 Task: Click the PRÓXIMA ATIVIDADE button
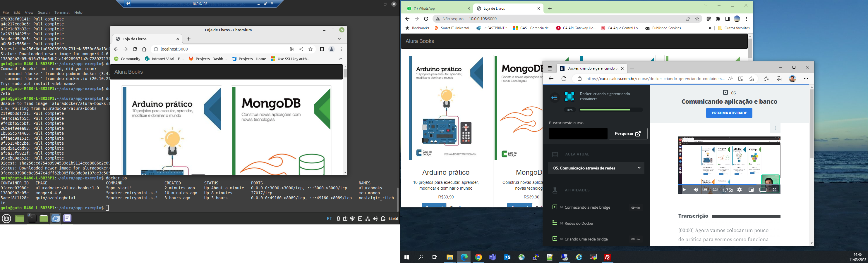pyautogui.click(x=729, y=113)
